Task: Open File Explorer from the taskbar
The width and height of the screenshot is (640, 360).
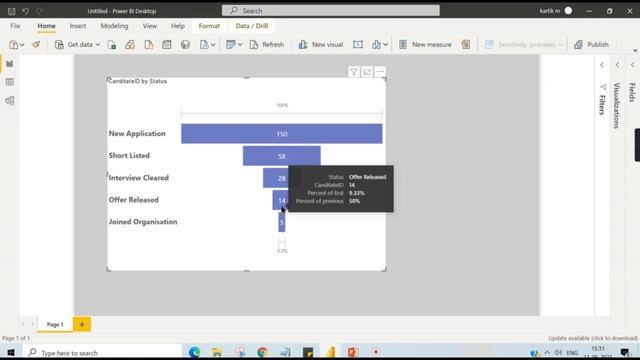Action: click(x=217, y=352)
